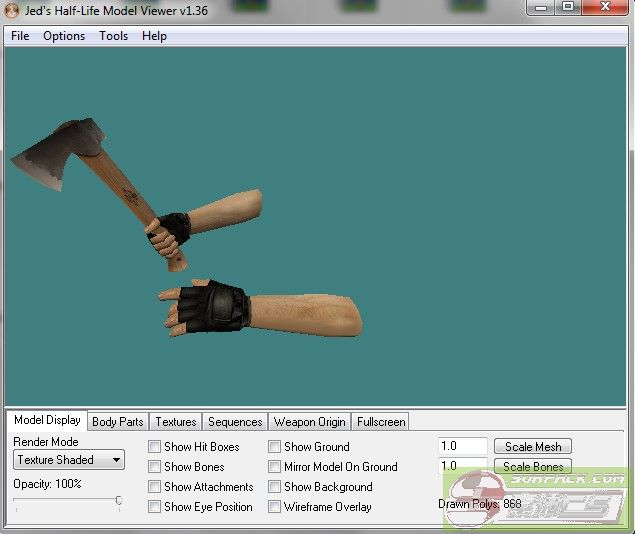
Task: Open the File menu
Action: [20, 36]
